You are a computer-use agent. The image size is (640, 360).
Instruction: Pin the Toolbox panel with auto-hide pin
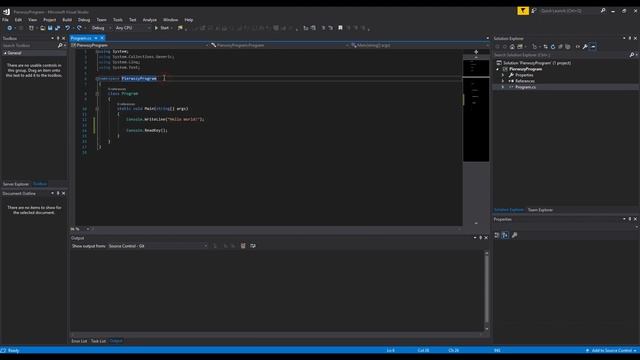[x=58, y=38]
